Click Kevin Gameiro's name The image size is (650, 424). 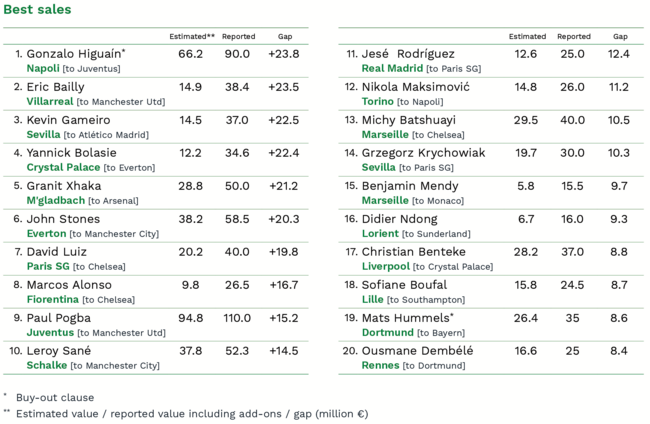coord(68,120)
